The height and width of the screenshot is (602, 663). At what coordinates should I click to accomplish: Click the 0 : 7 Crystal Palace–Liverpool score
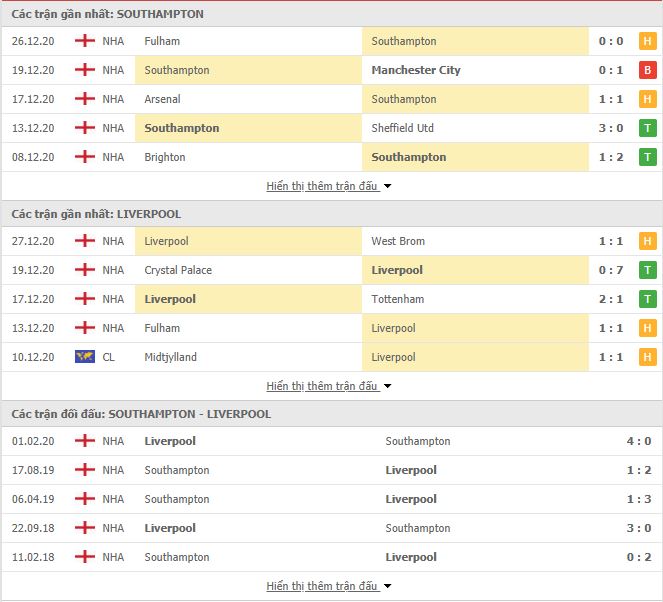pos(612,271)
